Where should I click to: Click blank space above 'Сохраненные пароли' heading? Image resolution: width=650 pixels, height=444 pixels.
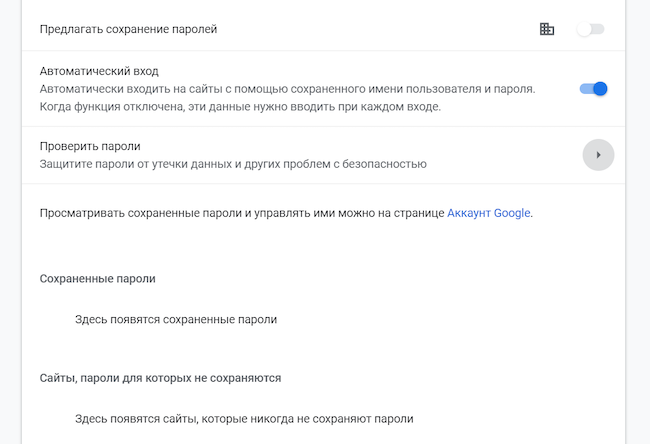click(300, 248)
